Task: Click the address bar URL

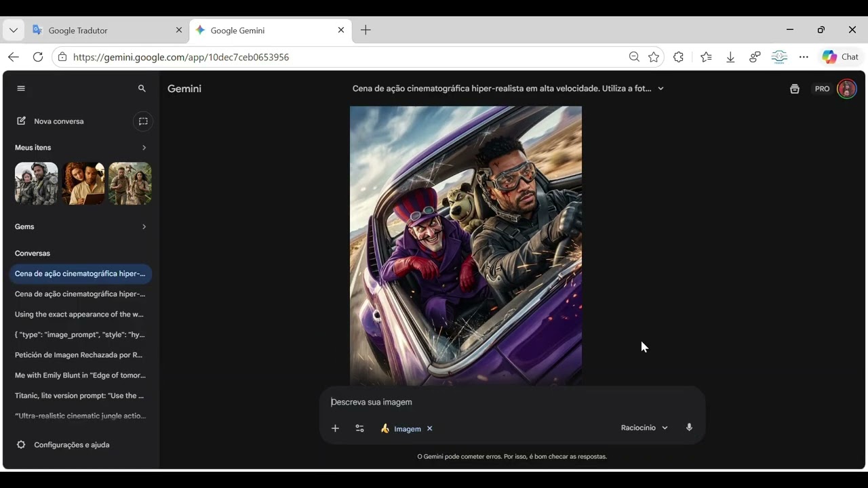Action: click(x=181, y=58)
